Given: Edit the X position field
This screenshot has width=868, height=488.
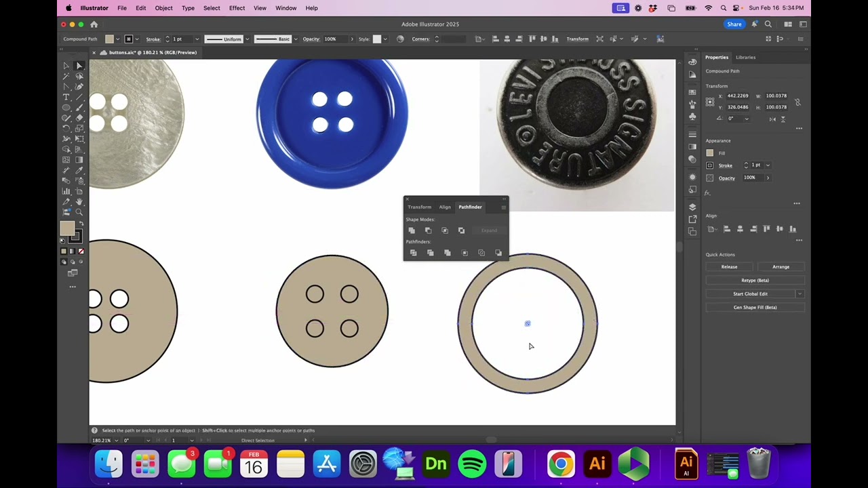Looking at the screenshot, I should coord(738,96).
